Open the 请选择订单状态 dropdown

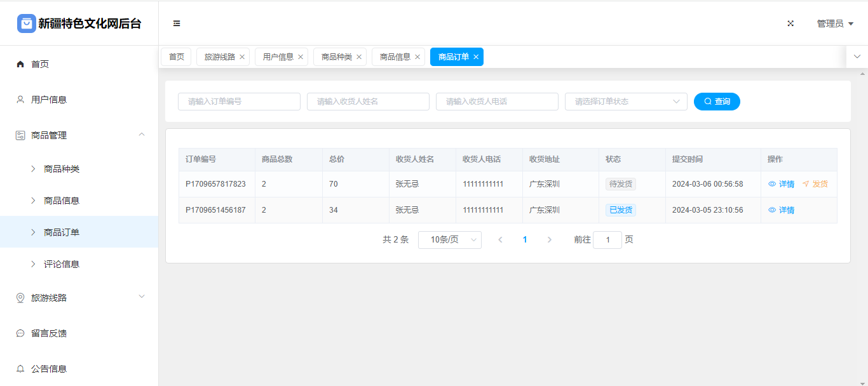(625, 102)
